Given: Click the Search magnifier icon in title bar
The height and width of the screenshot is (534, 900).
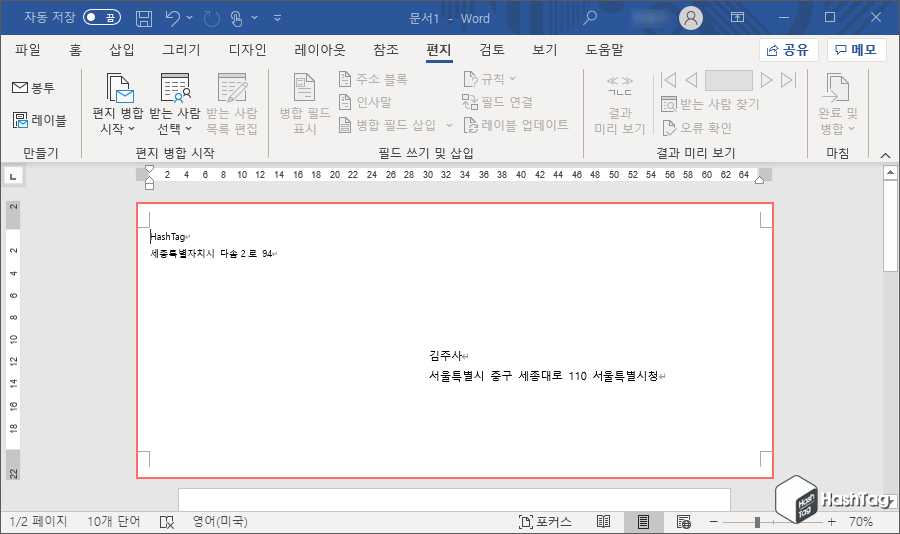Looking at the screenshot, I should (589, 18).
